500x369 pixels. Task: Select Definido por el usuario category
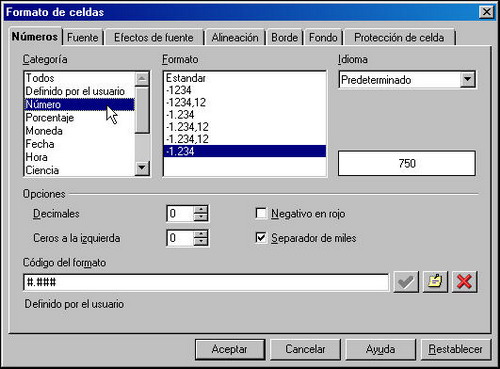click(80, 91)
